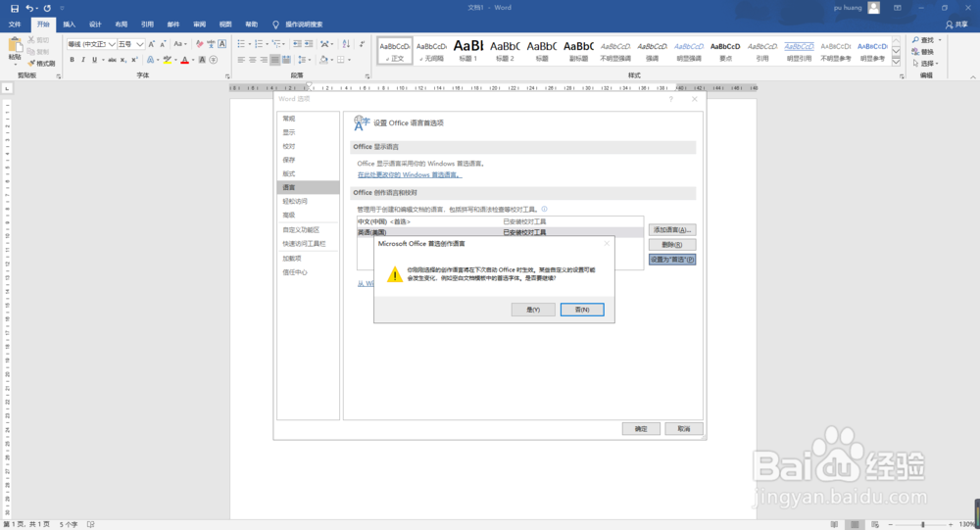Viewport: 980px width, 530px height.
Task: Click the increase indent icon
Action: (309, 44)
